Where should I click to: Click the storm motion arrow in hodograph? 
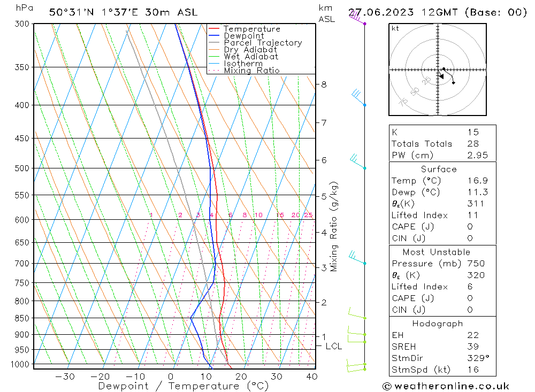pyautogui.click(x=441, y=75)
